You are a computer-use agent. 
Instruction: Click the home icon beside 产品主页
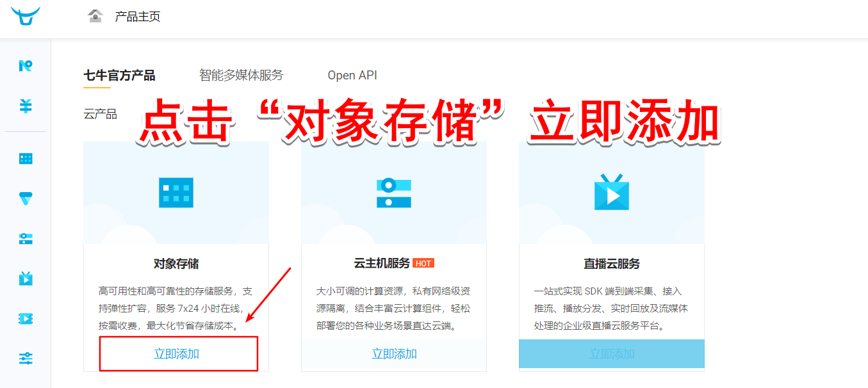(95, 16)
